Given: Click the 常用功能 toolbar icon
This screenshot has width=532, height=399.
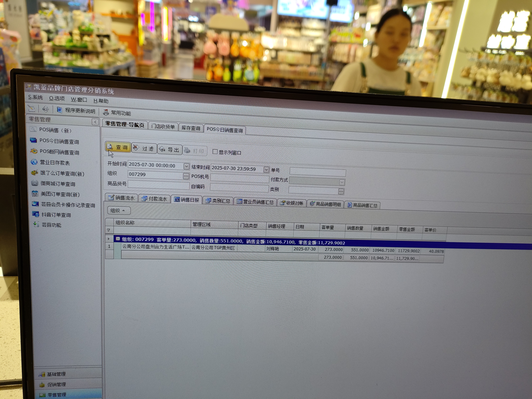Looking at the screenshot, I should (x=106, y=112).
